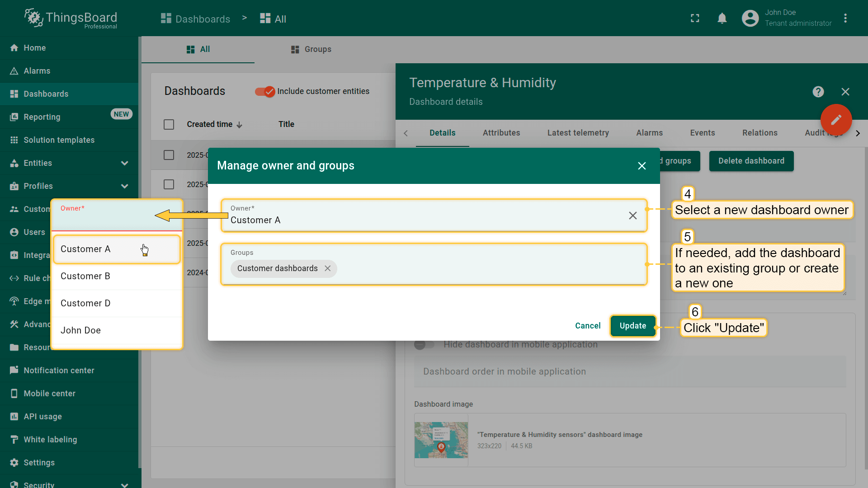
Task: Click the orange pencil edit button
Action: coord(836,120)
